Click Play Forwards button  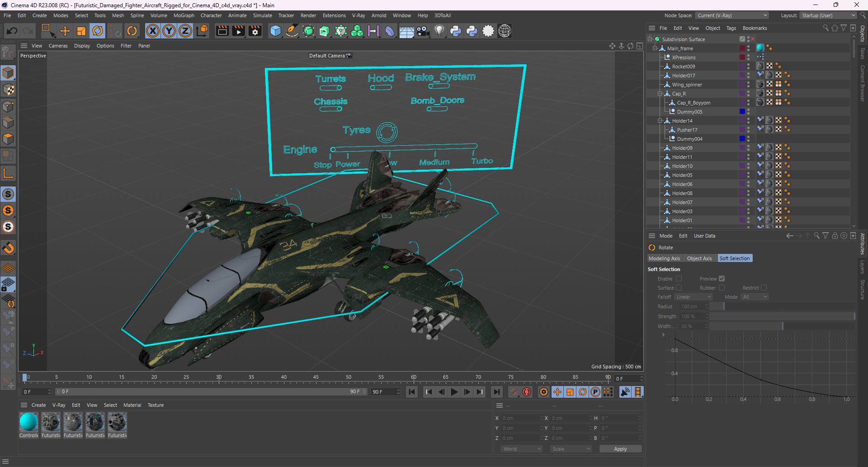454,392
